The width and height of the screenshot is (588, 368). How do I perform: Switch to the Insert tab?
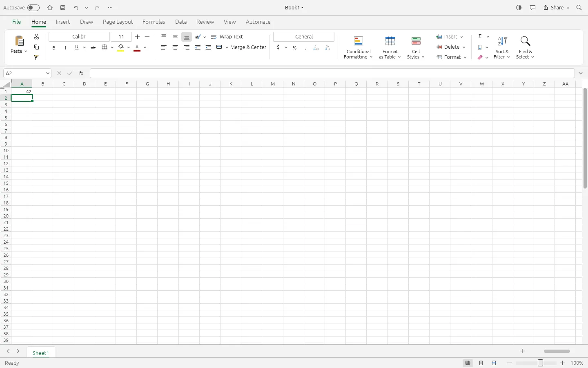pos(63,22)
